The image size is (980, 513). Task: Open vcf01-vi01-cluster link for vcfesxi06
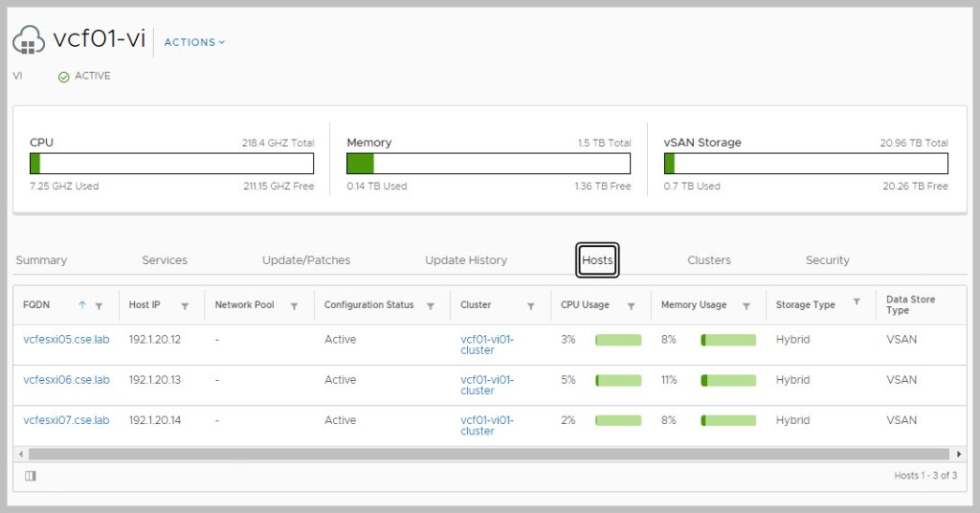tap(487, 385)
